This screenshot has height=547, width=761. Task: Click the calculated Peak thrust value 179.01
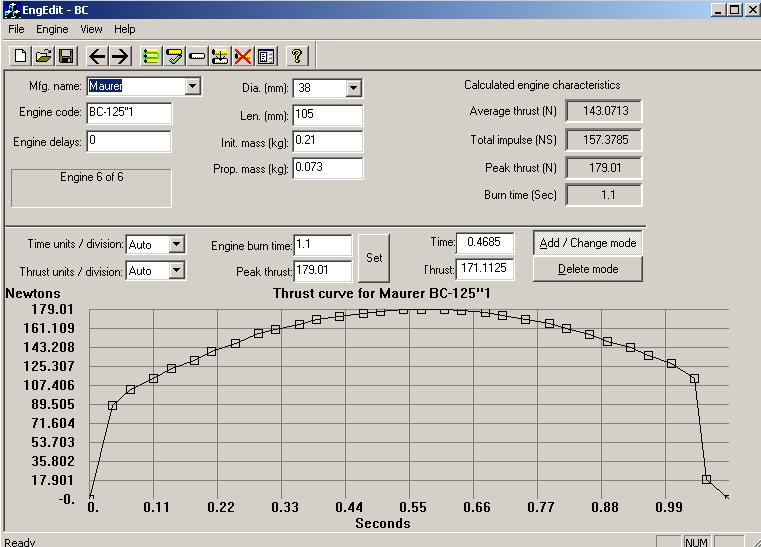[x=604, y=168]
